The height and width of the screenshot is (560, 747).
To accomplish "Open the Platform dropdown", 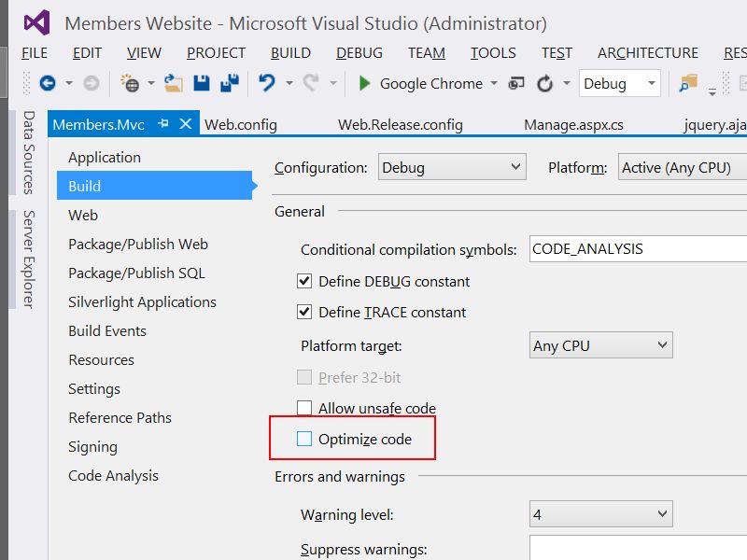I will pyautogui.click(x=683, y=167).
